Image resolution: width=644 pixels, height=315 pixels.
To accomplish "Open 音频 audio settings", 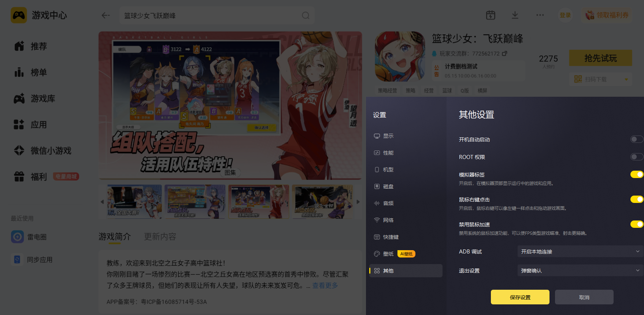I will coord(406,203).
